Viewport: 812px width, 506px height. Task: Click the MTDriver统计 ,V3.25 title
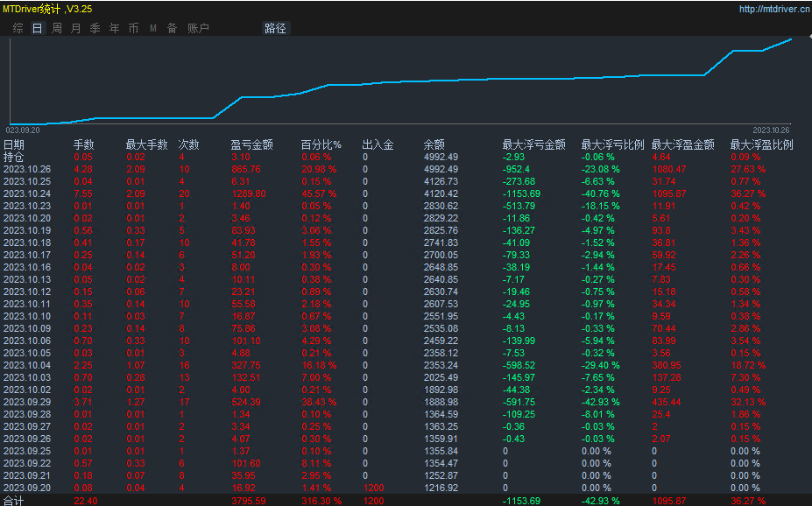47,9
